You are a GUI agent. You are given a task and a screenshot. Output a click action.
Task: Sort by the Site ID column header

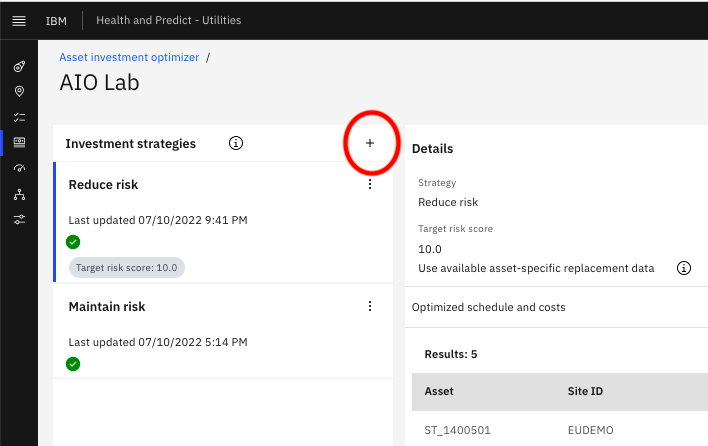click(x=585, y=391)
